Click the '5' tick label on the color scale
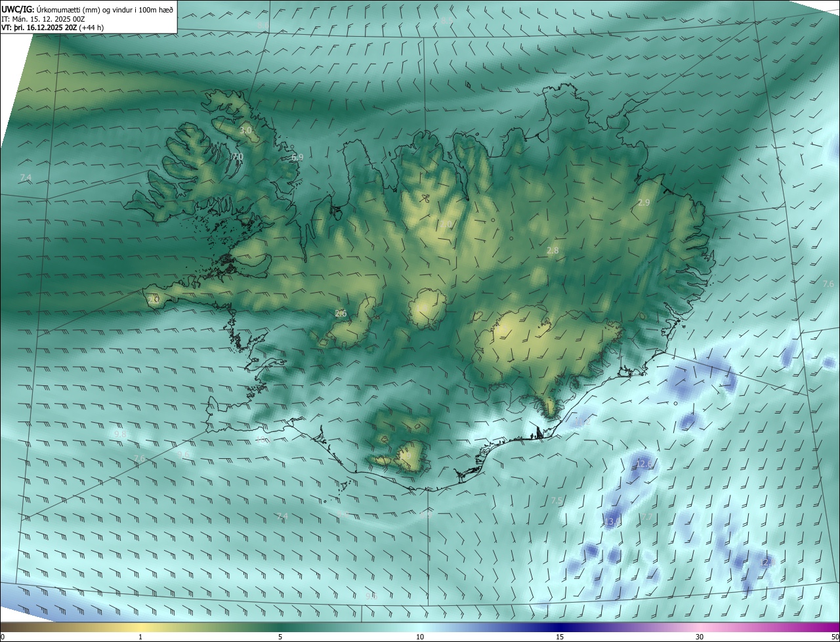The image size is (840, 642). click(x=280, y=637)
